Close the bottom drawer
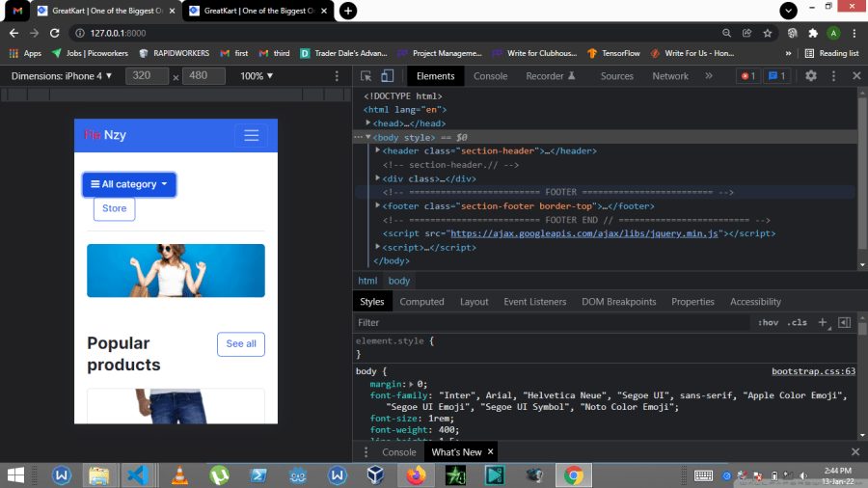The height and width of the screenshot is (488, 868). pyautogui.click(x=855, y=452)
